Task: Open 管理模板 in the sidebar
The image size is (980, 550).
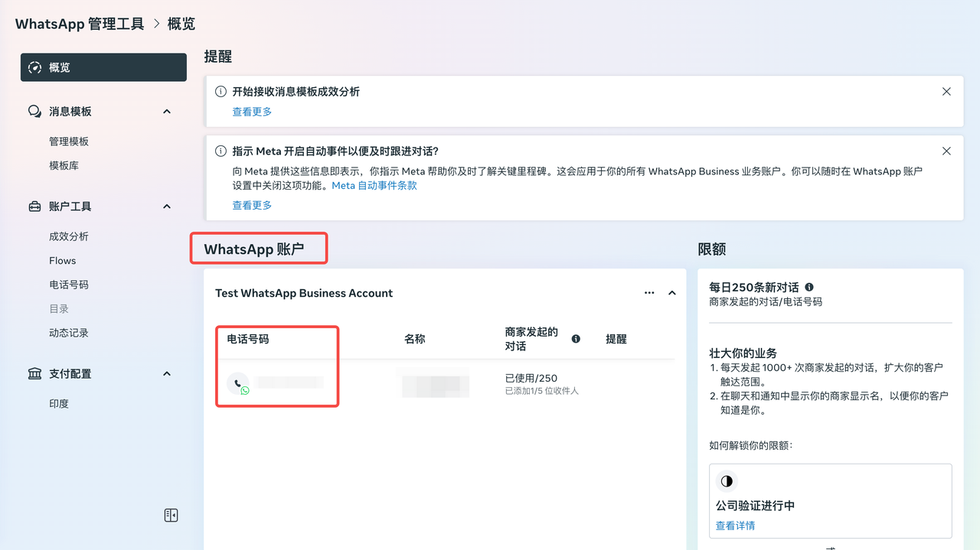Action: [x=69, y=142]
